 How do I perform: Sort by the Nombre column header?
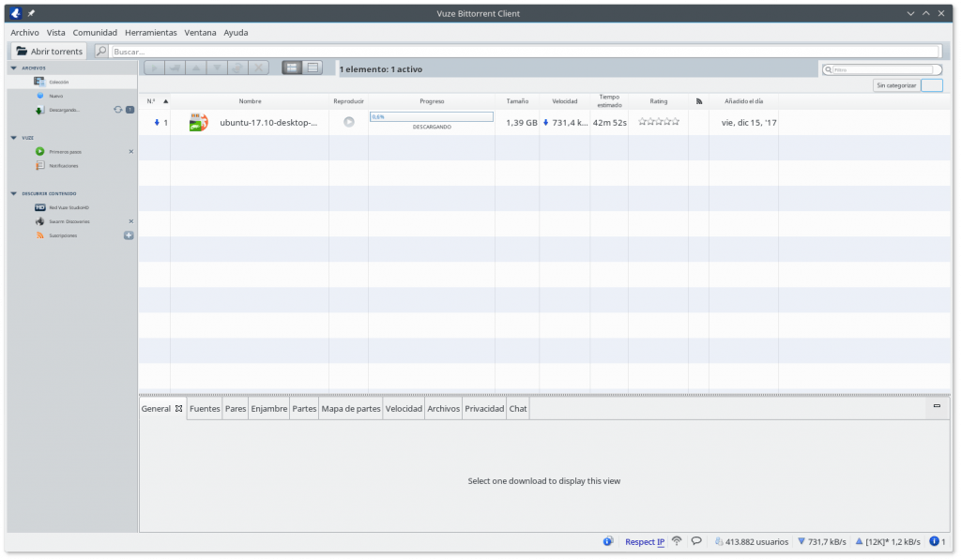pyautogui.click(x=250, y=101)
